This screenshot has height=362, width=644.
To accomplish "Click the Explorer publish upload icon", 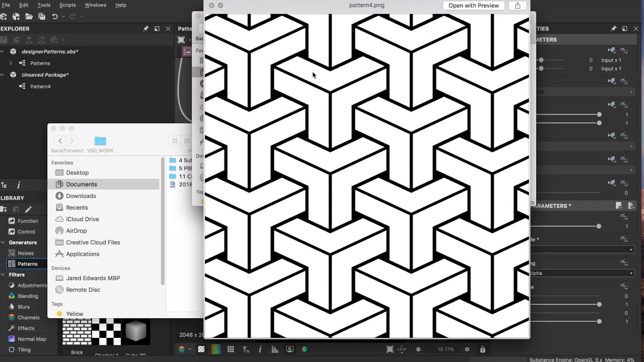I will click(x=29, y=40).
